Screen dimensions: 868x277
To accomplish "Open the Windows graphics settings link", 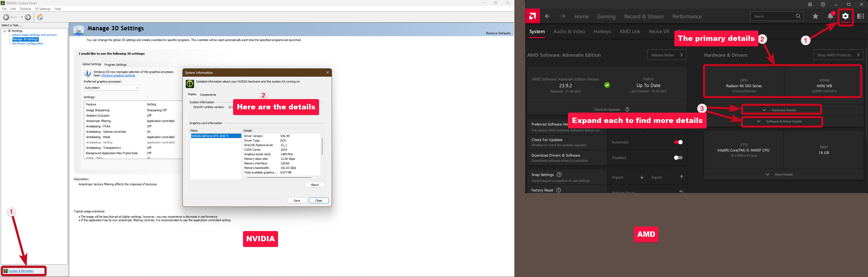I will pos(118,76).
